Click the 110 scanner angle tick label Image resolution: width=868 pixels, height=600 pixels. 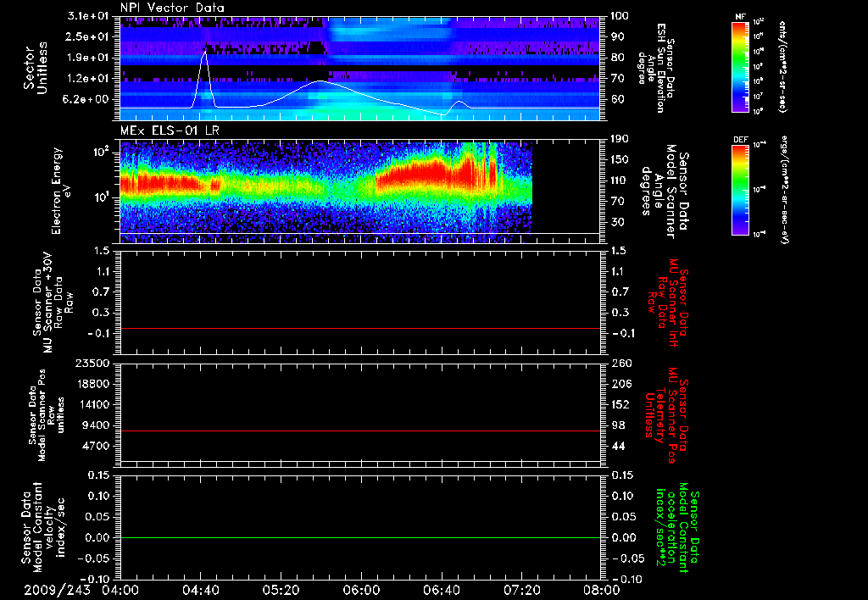click(x=620, y=181)
